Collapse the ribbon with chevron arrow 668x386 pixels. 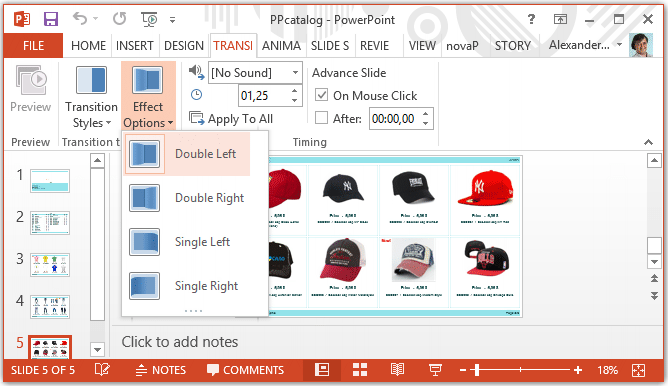648,142
